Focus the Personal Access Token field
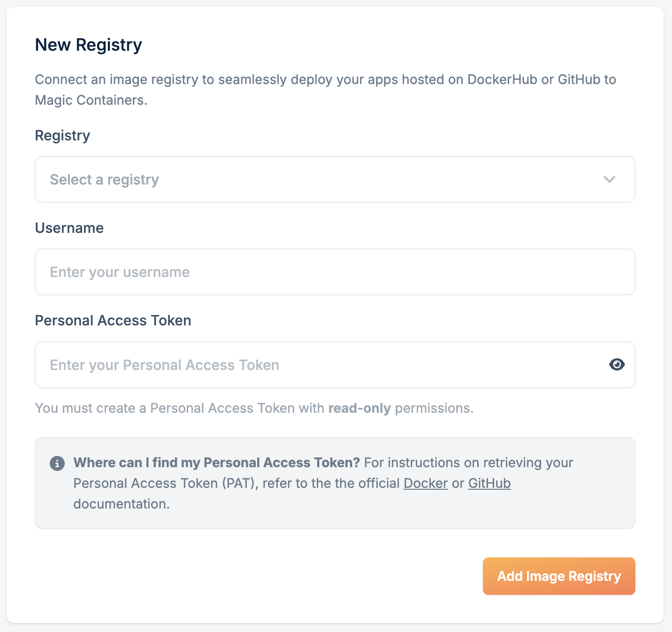Image resolution: width=672 pixels, height=632 pixels. coord(335,365)
